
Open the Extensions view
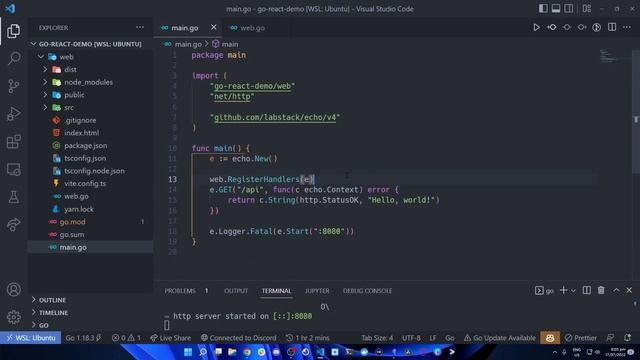(13, 142)
